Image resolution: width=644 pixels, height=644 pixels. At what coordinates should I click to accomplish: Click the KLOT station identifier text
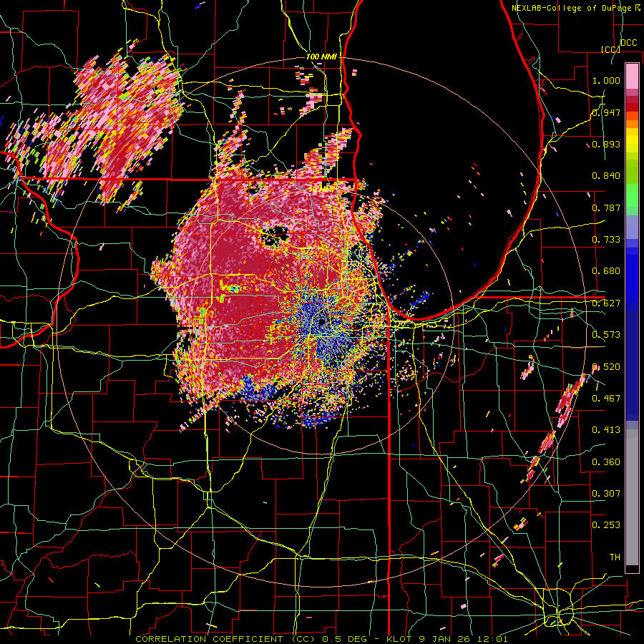(x=400, y=639)
